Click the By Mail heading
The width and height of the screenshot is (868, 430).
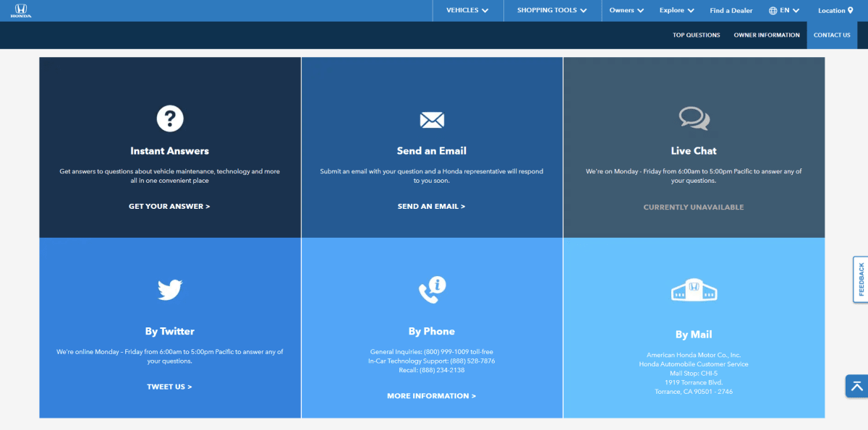pos(694,335)
